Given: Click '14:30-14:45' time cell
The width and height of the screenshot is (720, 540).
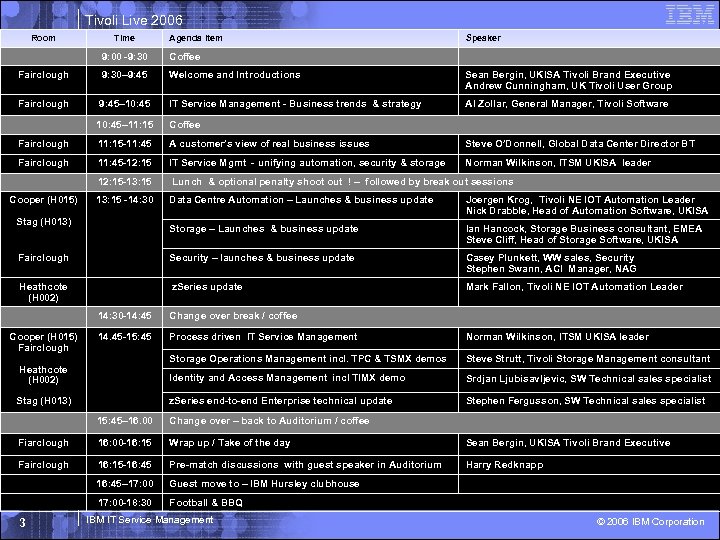Looking at the screenshot, I should coord(124,316).
